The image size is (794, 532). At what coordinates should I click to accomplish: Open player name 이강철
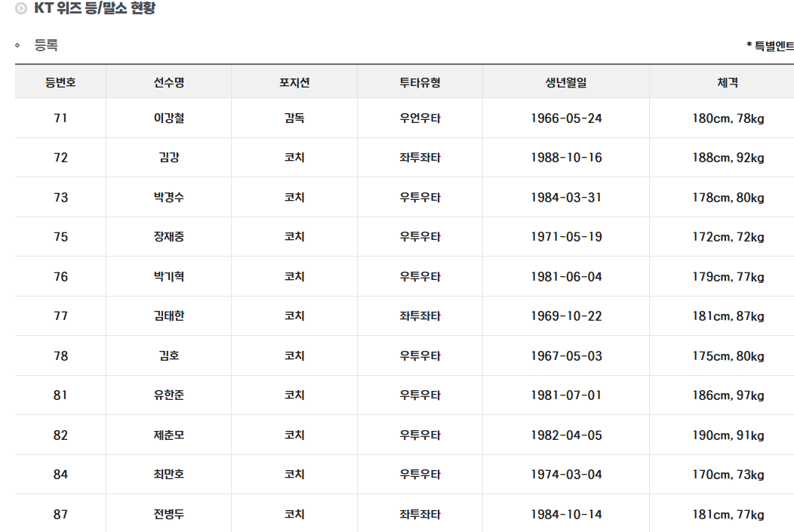[168, 118]
